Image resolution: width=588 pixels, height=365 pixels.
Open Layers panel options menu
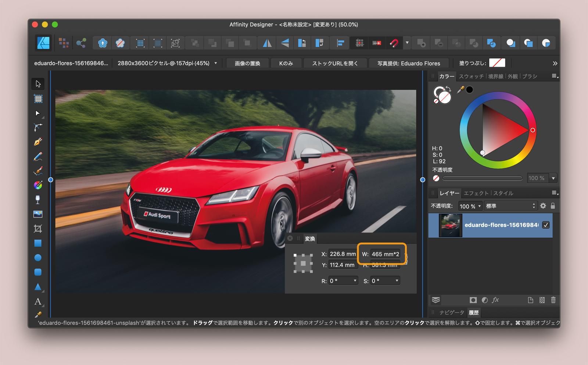(x=555, y=193)
